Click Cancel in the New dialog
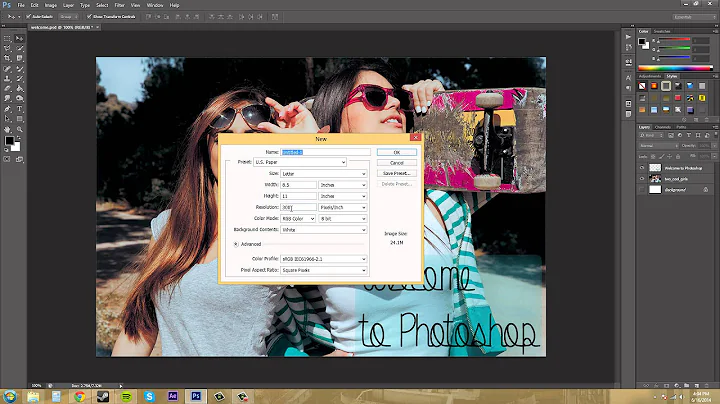 (397, 163)
